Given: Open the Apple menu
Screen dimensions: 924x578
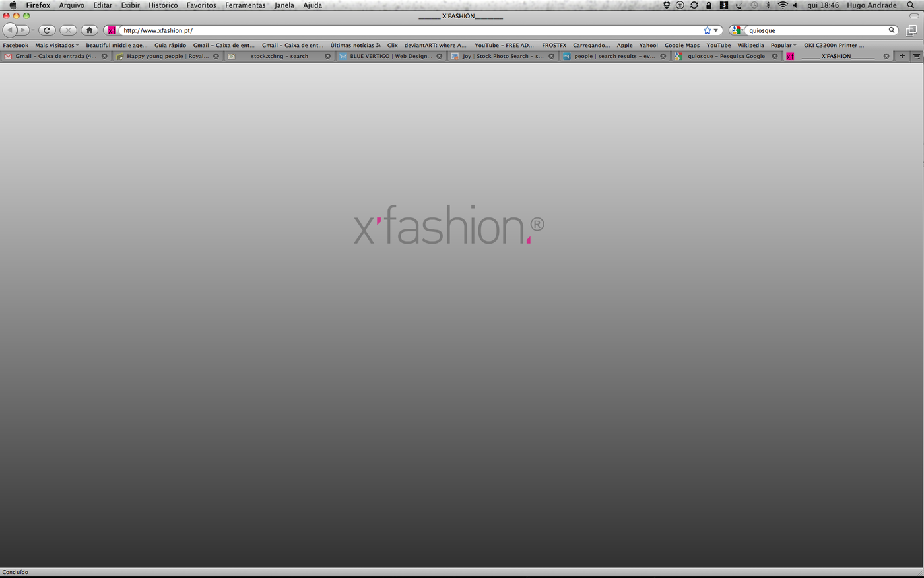Looking at the screenshot, I should pyautogui.click(x=13, y=5).
